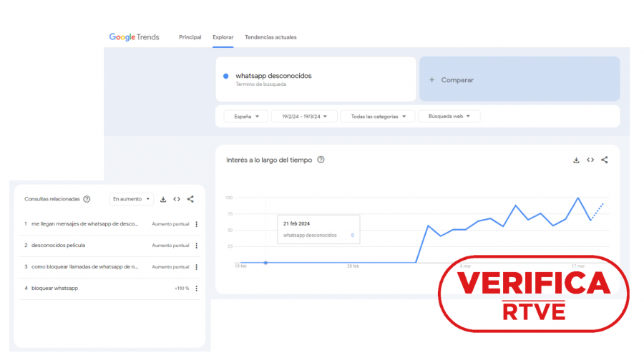Open the 'desconocidos película' related query
644x363 pixels.
[59, 246]
